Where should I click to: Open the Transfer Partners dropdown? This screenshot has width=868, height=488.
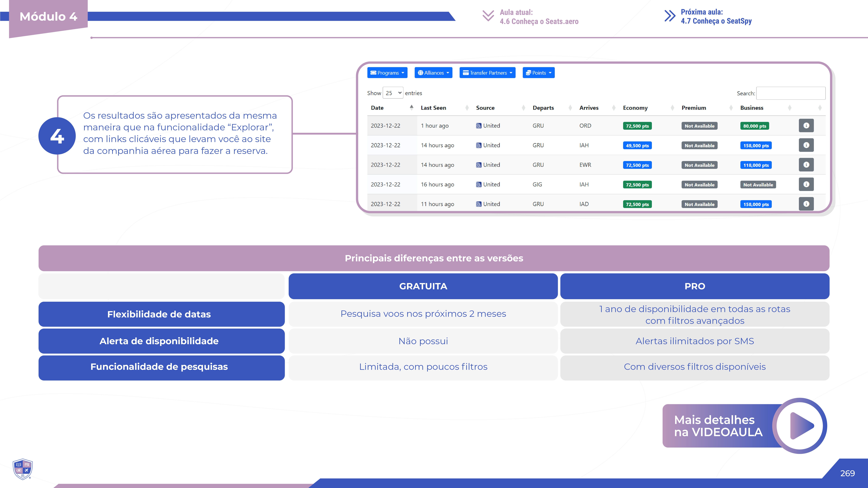point(487,73)
